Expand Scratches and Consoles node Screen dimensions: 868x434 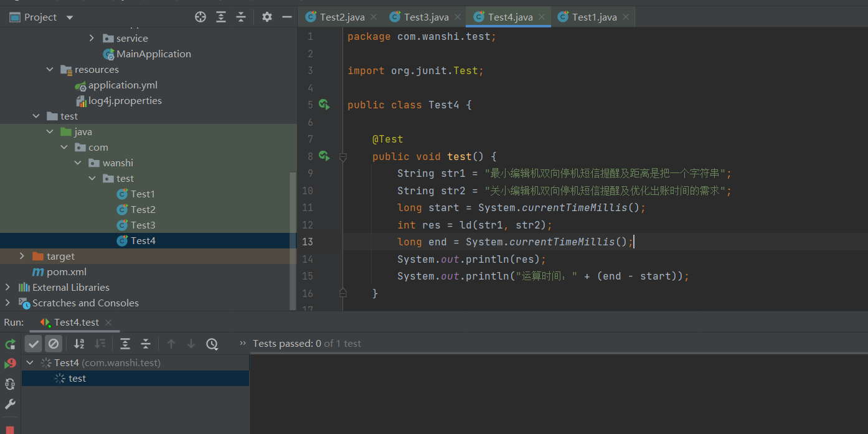pos(7,303)
